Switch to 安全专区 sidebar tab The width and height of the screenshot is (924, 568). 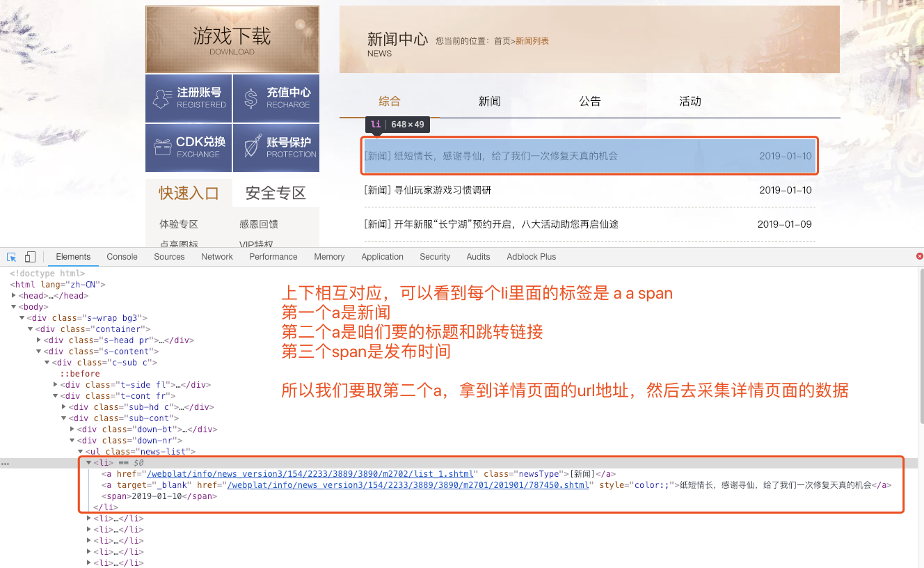[276, 194]
